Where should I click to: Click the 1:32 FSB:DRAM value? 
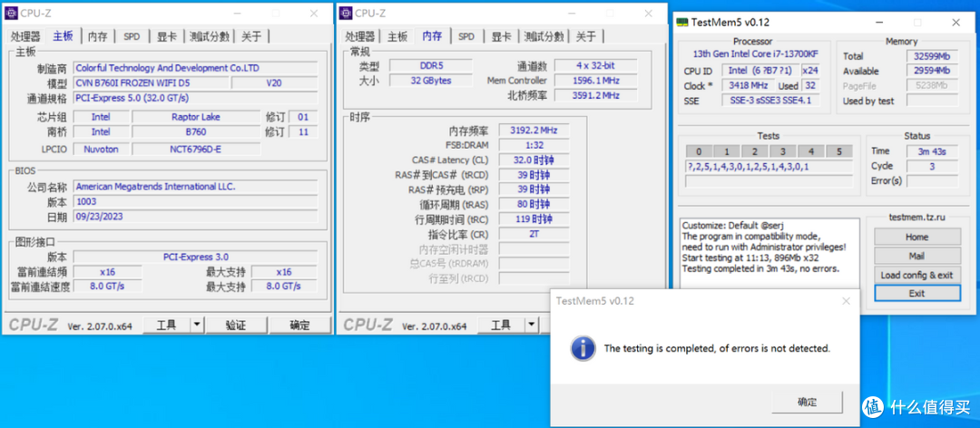click(x=534, y=145)
